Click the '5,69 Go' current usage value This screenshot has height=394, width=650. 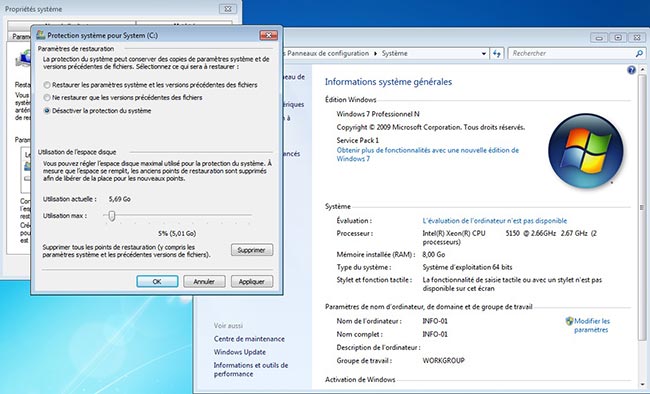click(x=120, y=199)
